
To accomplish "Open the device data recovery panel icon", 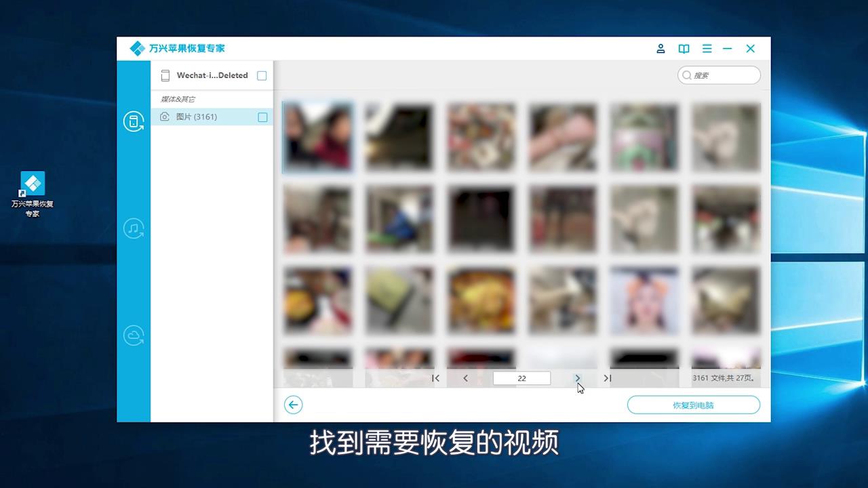I will point(134,121).
